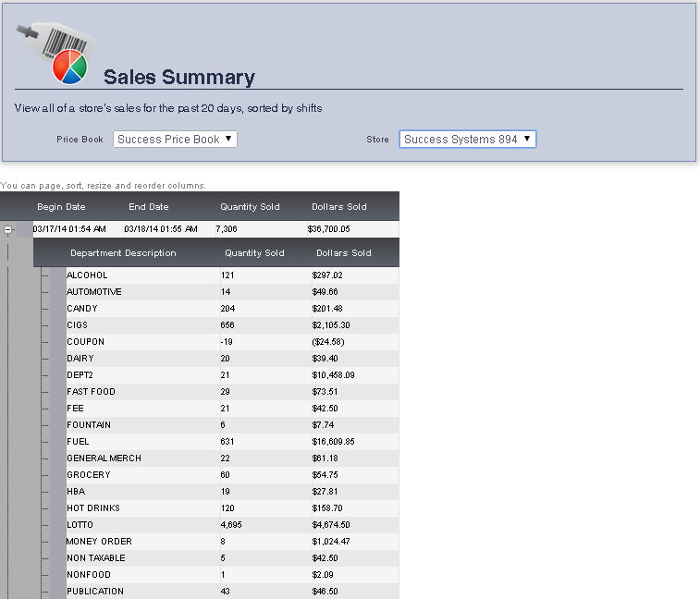Click the department-level Dollars Sold header
Viewport: 700px width, 599px height.
[x=343, y=253]
